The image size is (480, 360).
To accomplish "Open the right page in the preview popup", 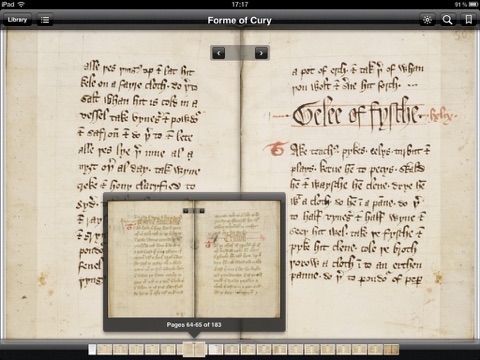I will pyautogui.click(x=238, y=259).
